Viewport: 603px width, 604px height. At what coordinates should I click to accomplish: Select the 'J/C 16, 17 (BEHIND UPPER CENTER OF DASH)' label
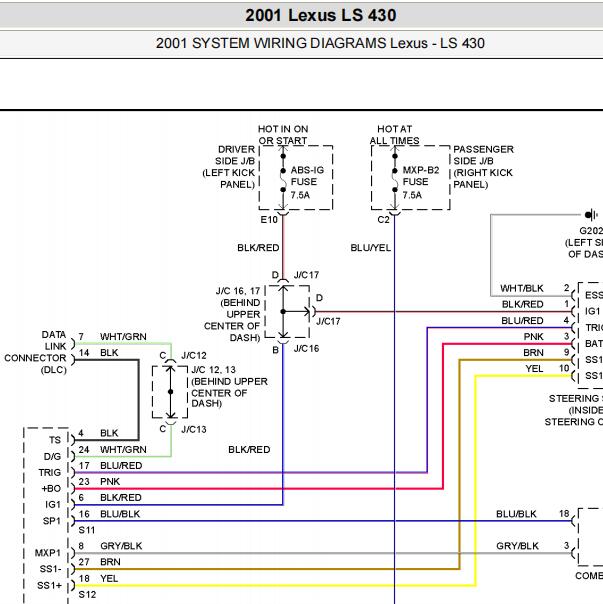pyautogui.click(x=232, y=314)
